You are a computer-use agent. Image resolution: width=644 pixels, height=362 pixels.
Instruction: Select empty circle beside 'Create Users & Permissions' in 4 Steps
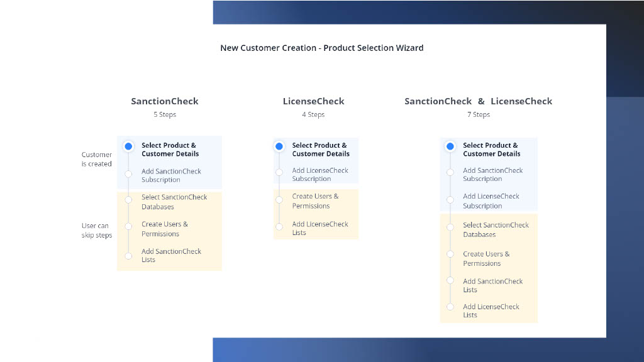click(279, 200)
